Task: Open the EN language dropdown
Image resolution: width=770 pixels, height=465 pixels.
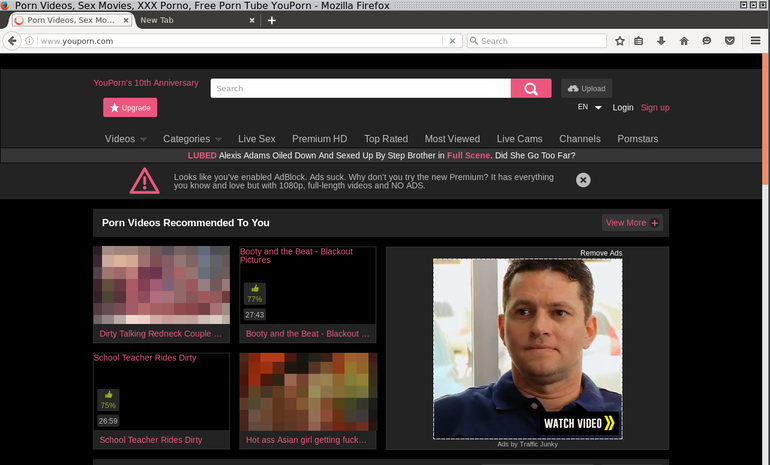Action: coord(589,107)
